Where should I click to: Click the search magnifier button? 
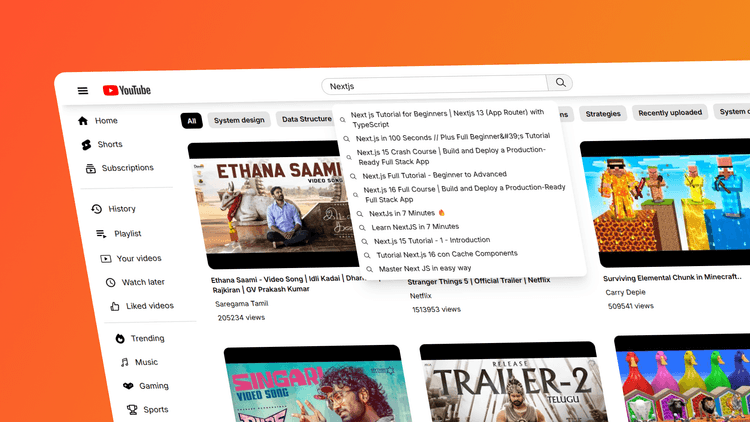(560, 83)
